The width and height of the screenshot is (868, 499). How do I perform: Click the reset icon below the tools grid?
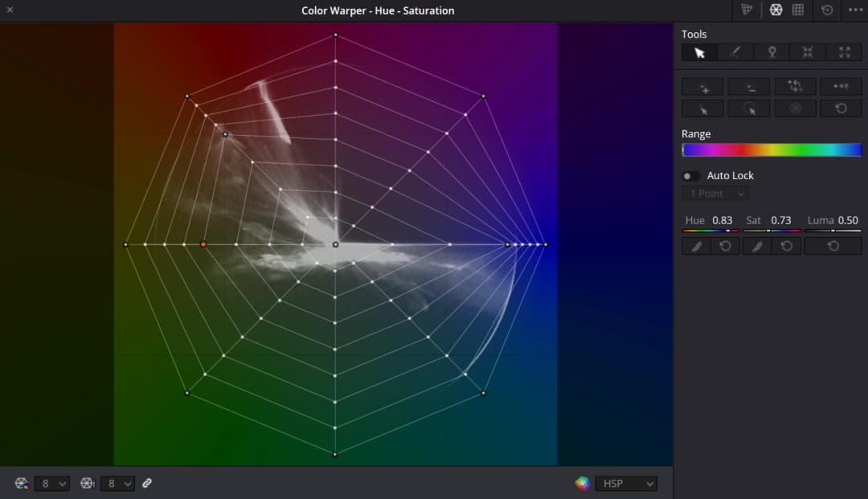[841, 108]
